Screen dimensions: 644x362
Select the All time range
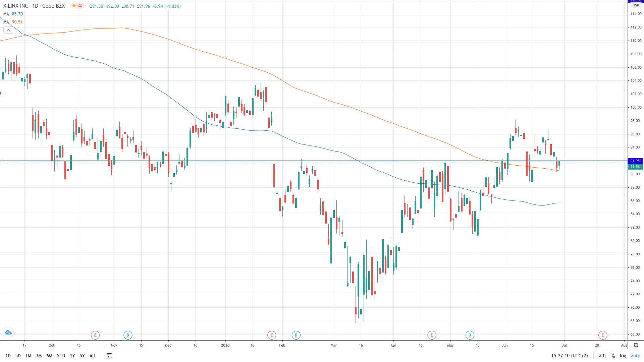tap(93, 356)
